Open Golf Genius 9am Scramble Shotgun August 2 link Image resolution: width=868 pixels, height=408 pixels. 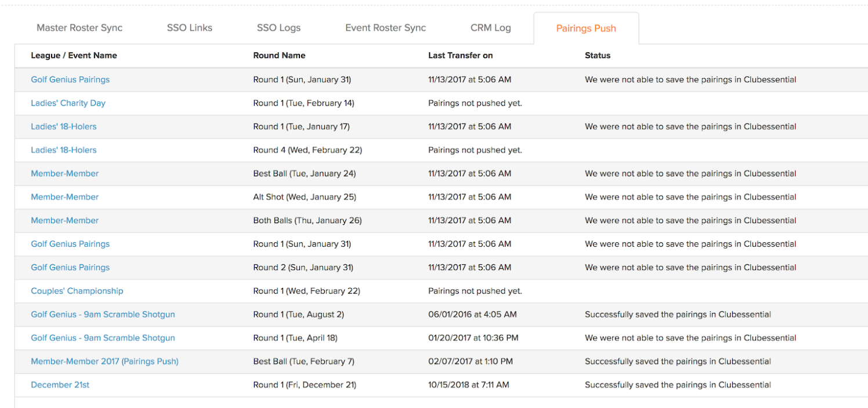pos(103,315)
